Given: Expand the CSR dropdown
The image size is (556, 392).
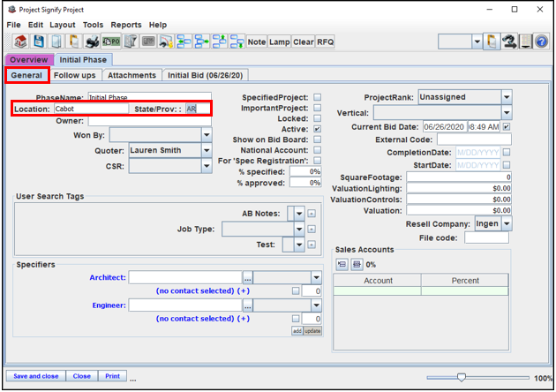Looking at the screenshot, I should [207, 166].
